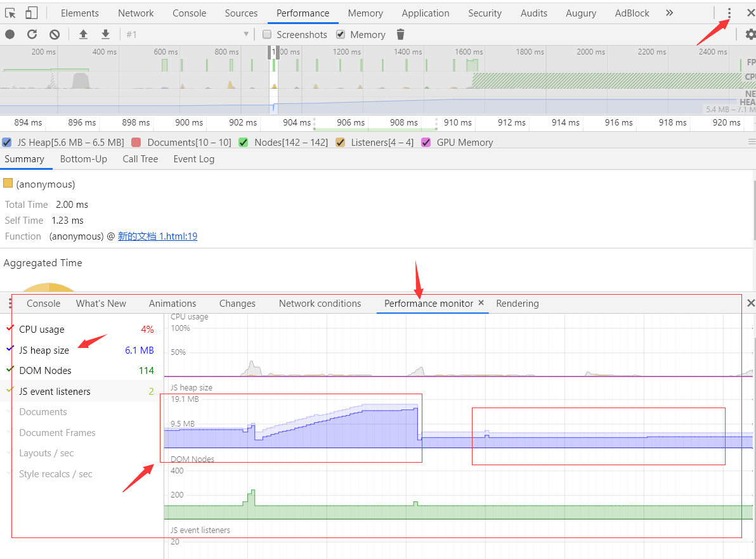The image size is (756, 559).
Task: Toggle the JS Heap counter checkbox
Action: tap(7, 143)
